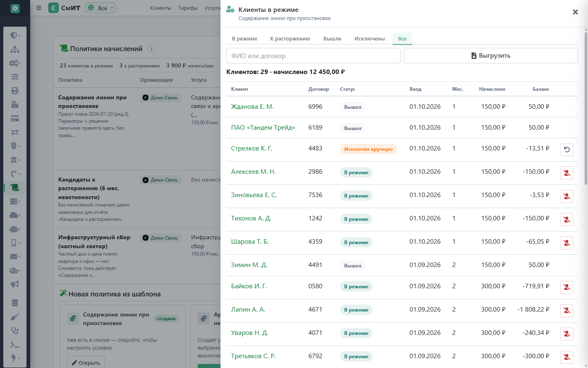Open the Тарифы top menu item
This screenshot has width=588, height=368.
(x=188, y=8)
